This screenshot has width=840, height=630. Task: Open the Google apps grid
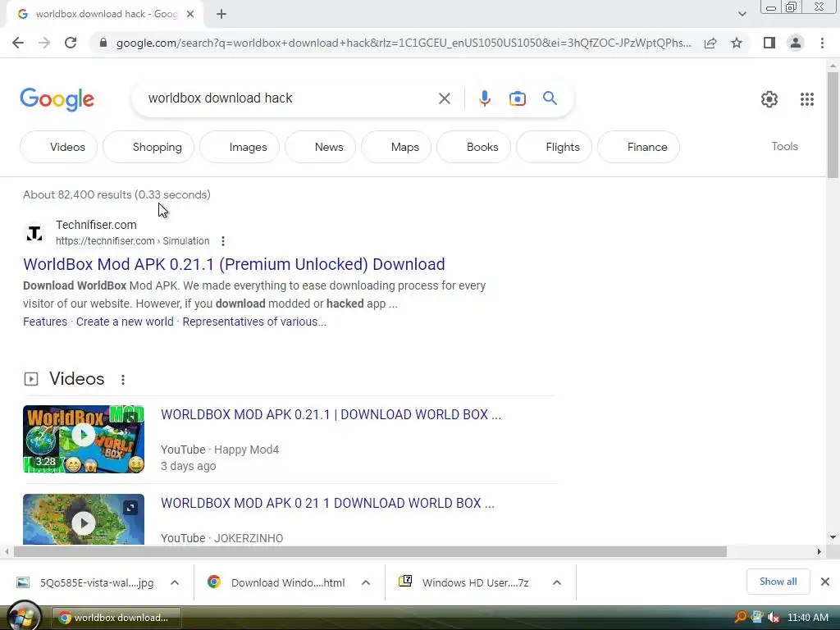807,99
